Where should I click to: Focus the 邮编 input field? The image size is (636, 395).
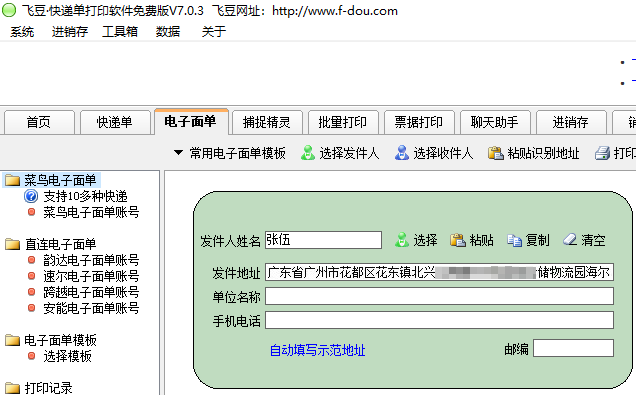click(x=573, y=348)
